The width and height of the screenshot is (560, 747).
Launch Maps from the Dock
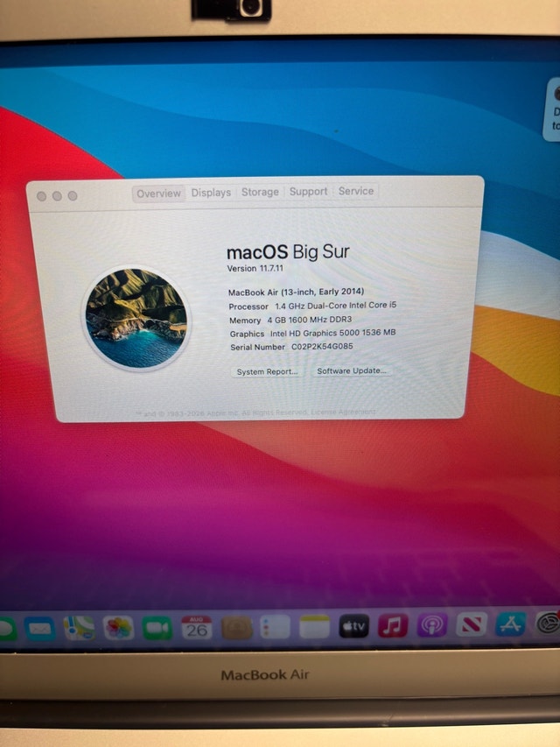pyautogui.click(x=79, y=628)
